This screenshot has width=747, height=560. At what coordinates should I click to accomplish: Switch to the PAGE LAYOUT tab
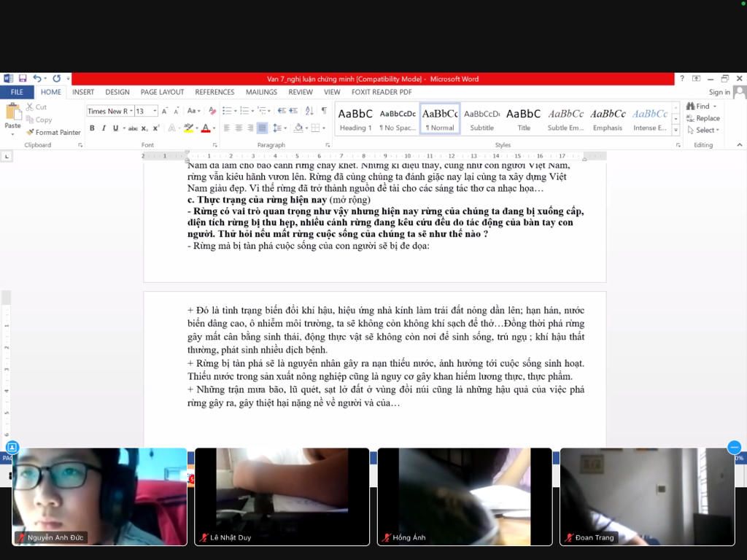tap(162, 92)
